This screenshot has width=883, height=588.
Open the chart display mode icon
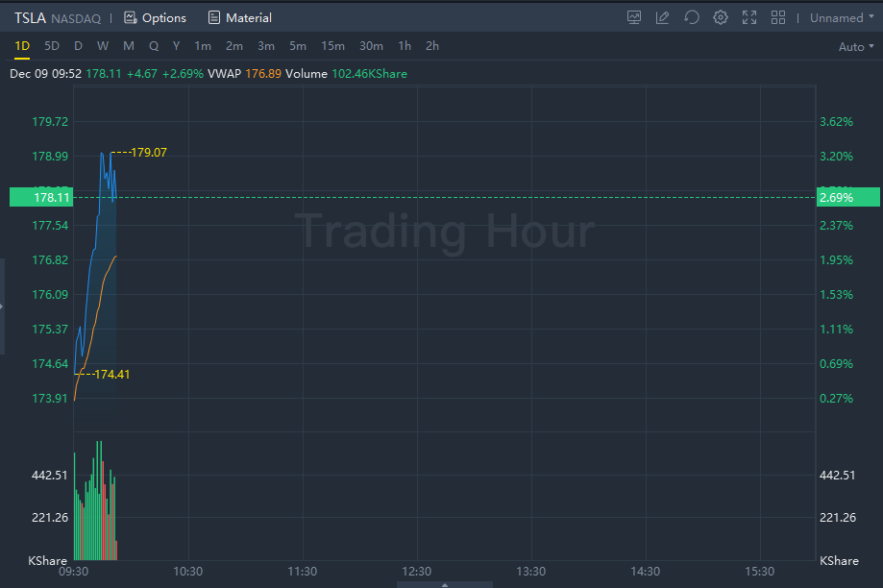(633, 18)
